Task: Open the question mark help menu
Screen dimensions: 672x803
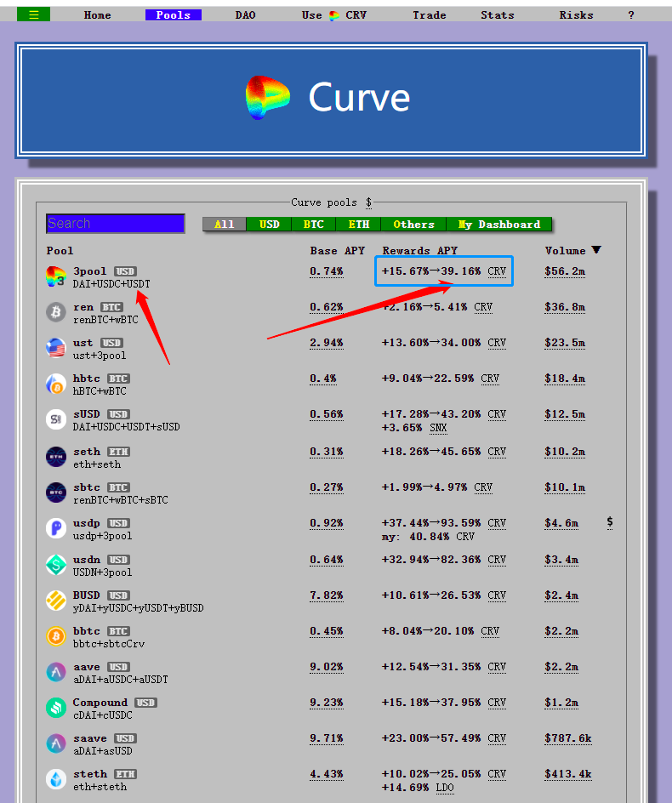Action: click(631, 15)
